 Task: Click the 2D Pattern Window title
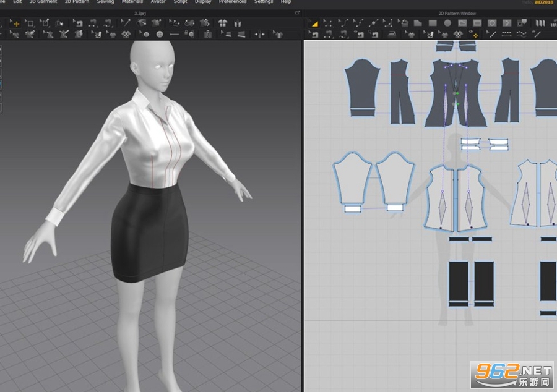click(457, 14)
